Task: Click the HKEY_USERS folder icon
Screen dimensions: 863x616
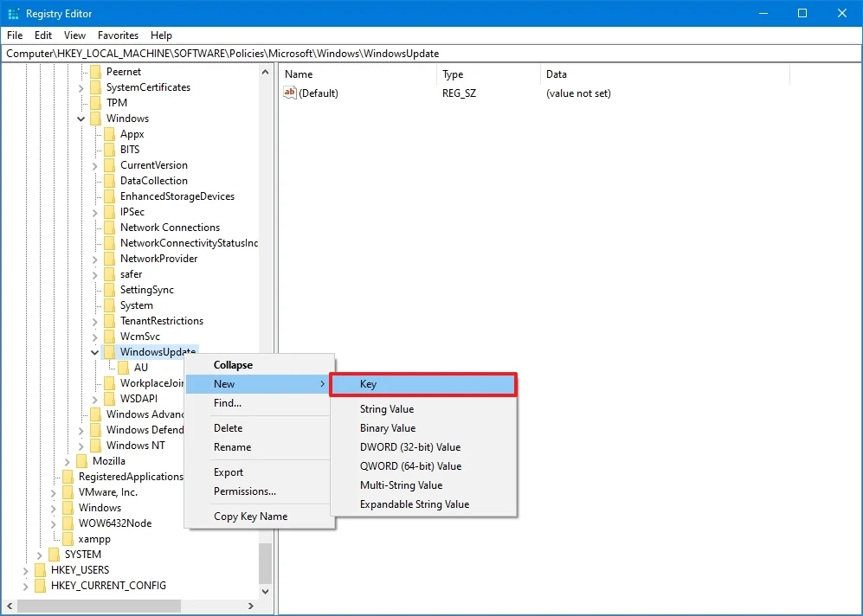Action: (40, 570)
